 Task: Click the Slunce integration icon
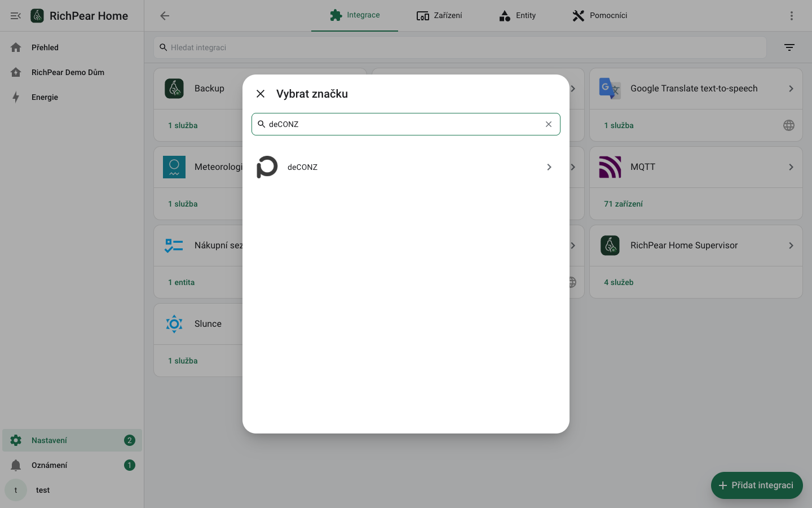pos(174,324)
